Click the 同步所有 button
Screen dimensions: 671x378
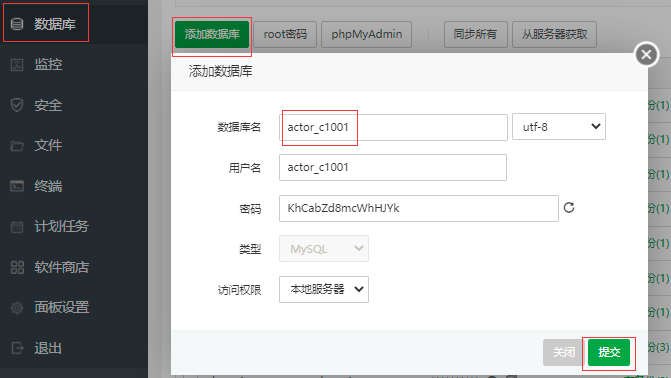pos(475,34)
